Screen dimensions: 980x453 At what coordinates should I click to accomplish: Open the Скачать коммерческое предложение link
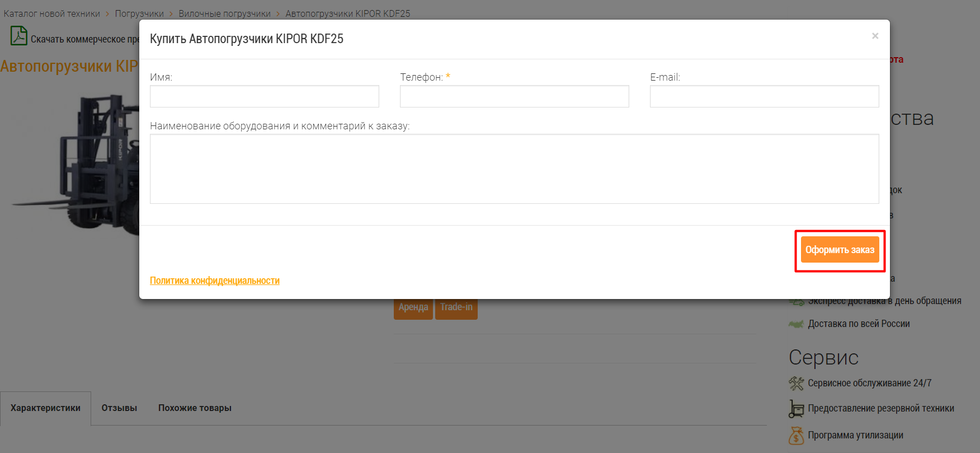coord(85,39)
